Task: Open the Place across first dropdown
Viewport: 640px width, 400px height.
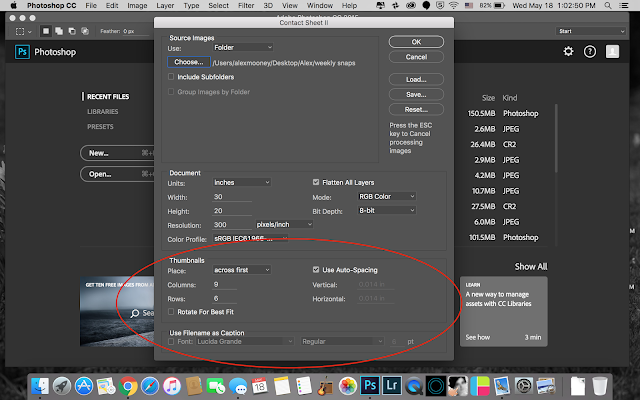Action: [242, 270]
